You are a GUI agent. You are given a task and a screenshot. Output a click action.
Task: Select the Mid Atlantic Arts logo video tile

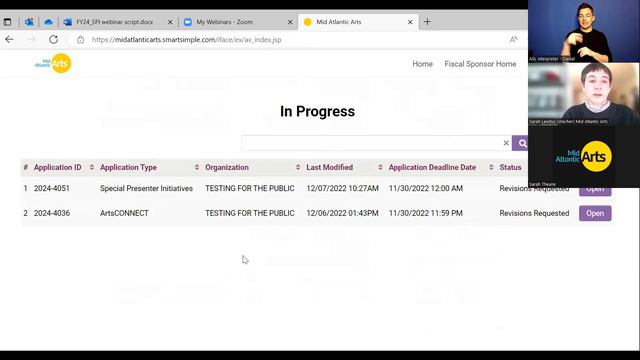tap(584, 156)
